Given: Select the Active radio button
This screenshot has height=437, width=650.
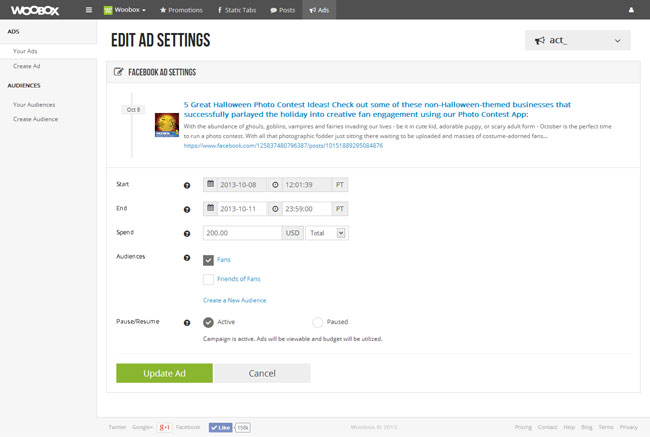Looking at the screenshot, I should tap(208, 322).
